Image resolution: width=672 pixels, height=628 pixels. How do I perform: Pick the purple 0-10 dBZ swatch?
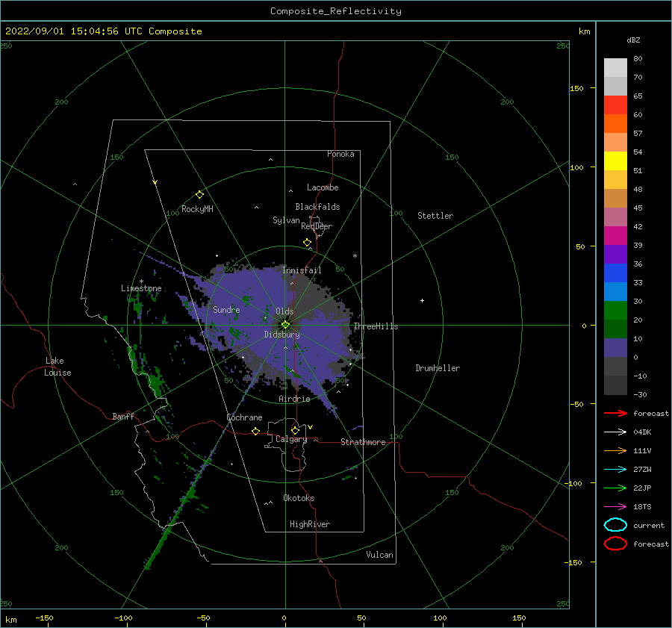615,348
